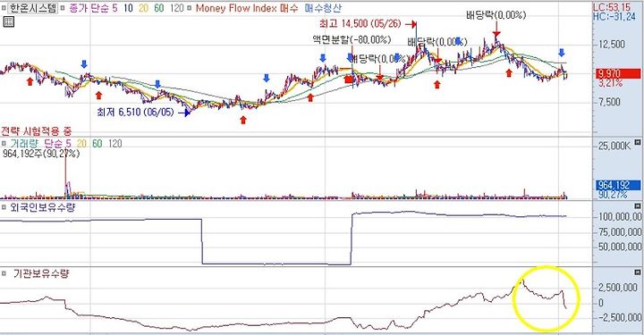Click the HC:-31.24 value
The height and width of the screenshot is (335, 644).
614,16
